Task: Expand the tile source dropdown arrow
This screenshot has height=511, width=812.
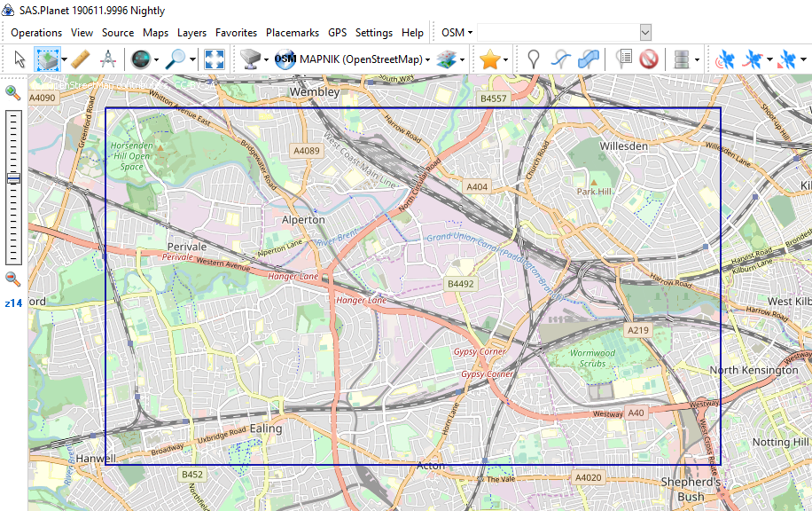Action: pos(266,59)
